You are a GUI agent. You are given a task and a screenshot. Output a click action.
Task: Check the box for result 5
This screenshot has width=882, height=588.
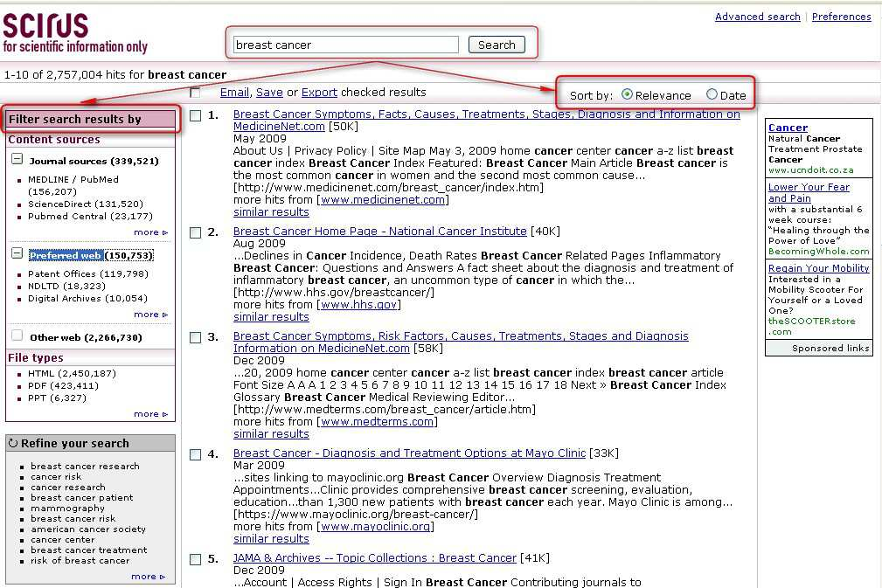coord(195,559)
